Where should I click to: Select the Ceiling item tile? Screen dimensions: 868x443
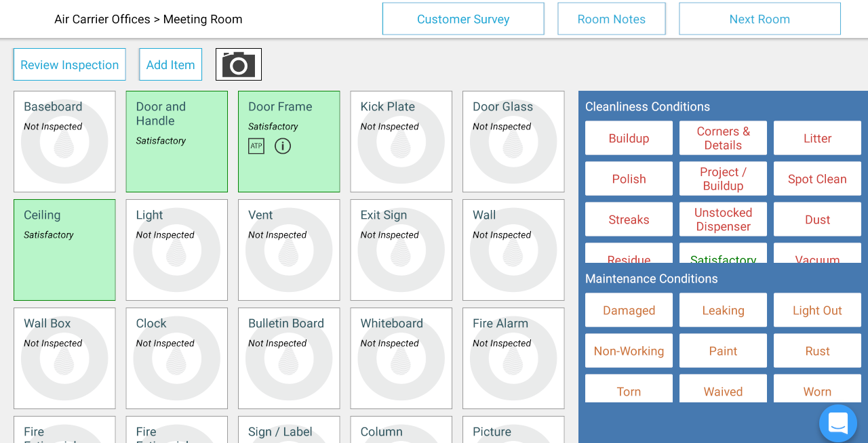64,250
